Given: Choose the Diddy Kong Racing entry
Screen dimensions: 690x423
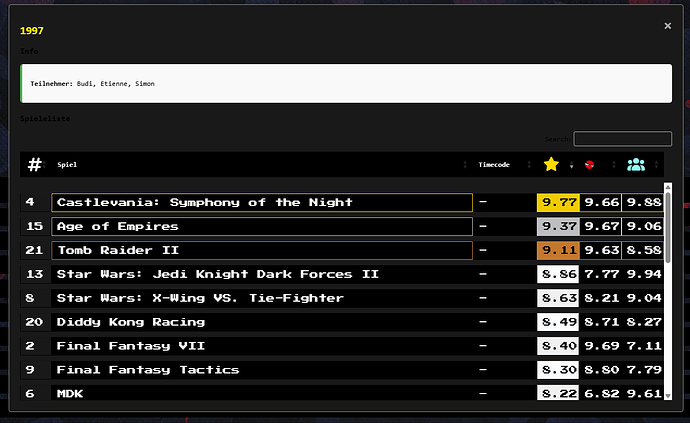Looking at the screenshot, I should [131, 322].
